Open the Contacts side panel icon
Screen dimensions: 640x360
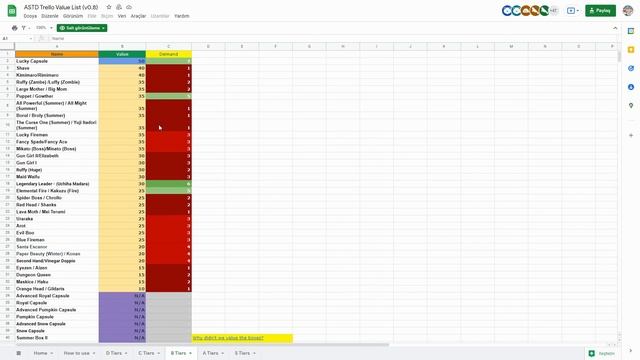(631, 87)
